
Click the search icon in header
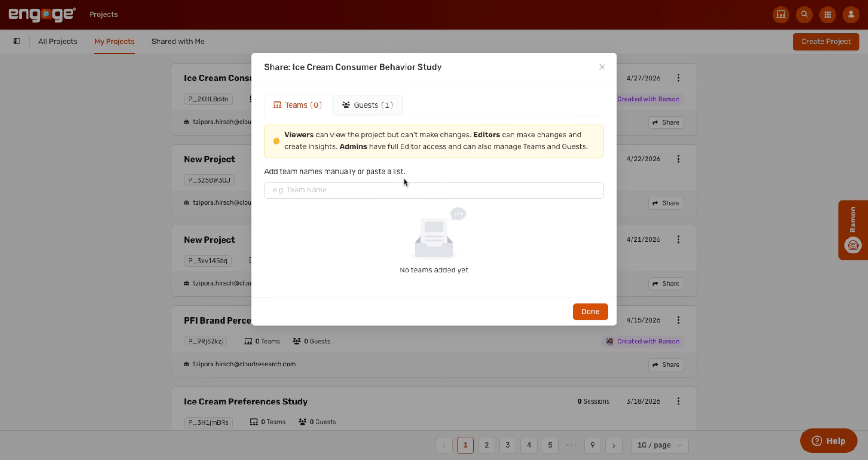coord(804,14)
